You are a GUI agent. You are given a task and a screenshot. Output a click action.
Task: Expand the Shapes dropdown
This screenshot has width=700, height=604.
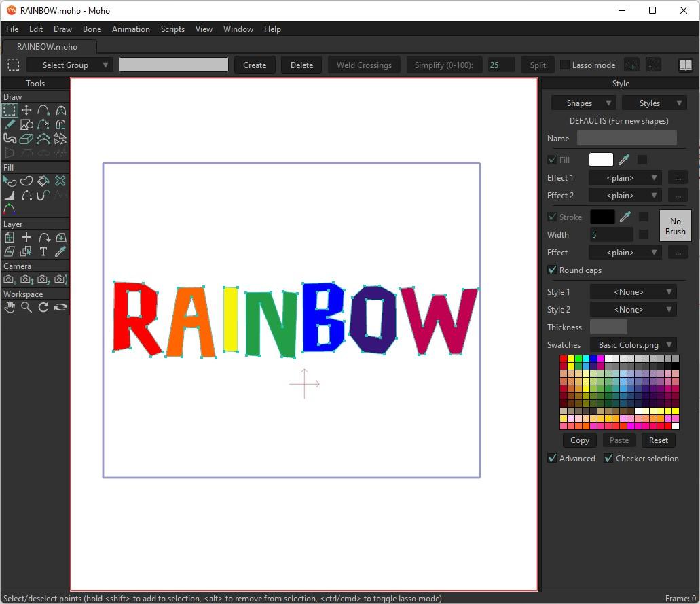click(x=583, y=103)
